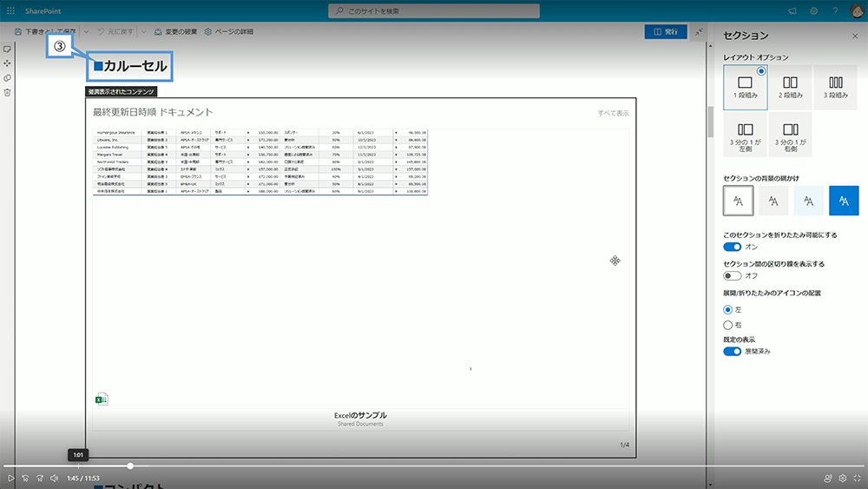Mute the video volume speaker icon

tap(54, 478)
